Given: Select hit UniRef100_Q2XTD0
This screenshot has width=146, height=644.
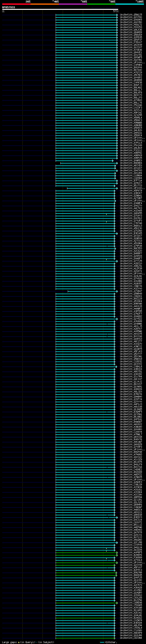Looking at the screenshot, I should pos(131,17).
